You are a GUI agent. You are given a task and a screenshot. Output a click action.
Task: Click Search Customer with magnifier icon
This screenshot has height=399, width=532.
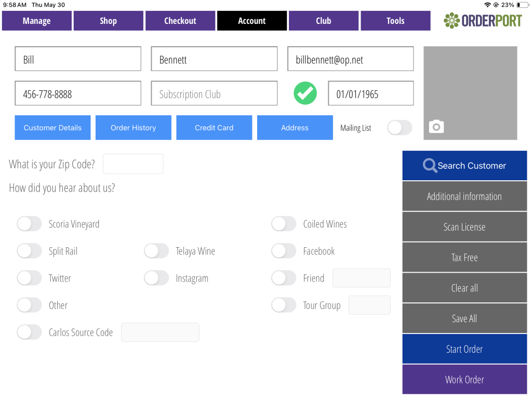coord(464,166)
